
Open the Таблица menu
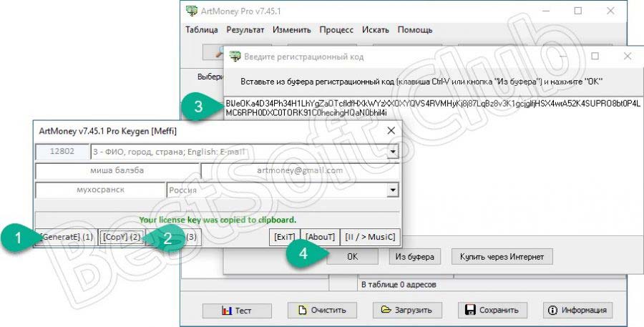[202, 30]
